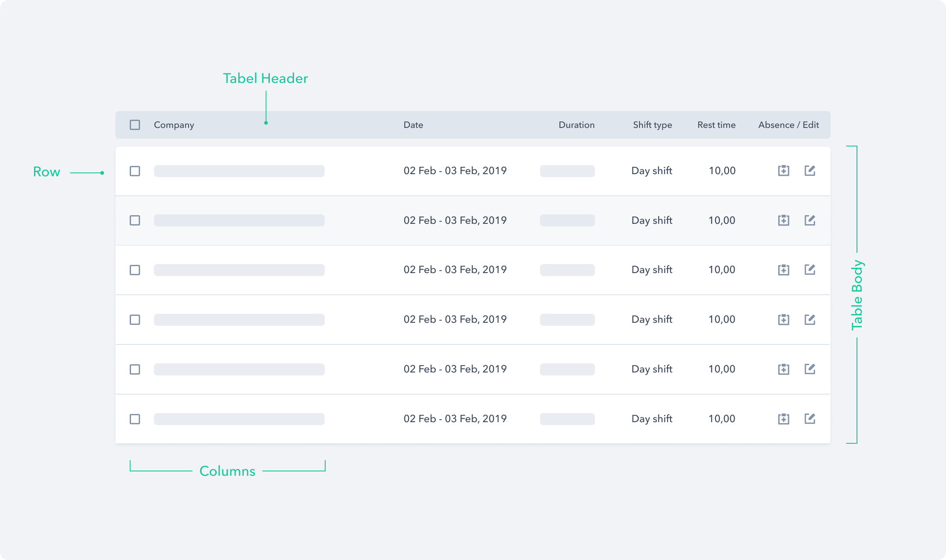
Task: Click the Date column header
Action: click(413, 124)
